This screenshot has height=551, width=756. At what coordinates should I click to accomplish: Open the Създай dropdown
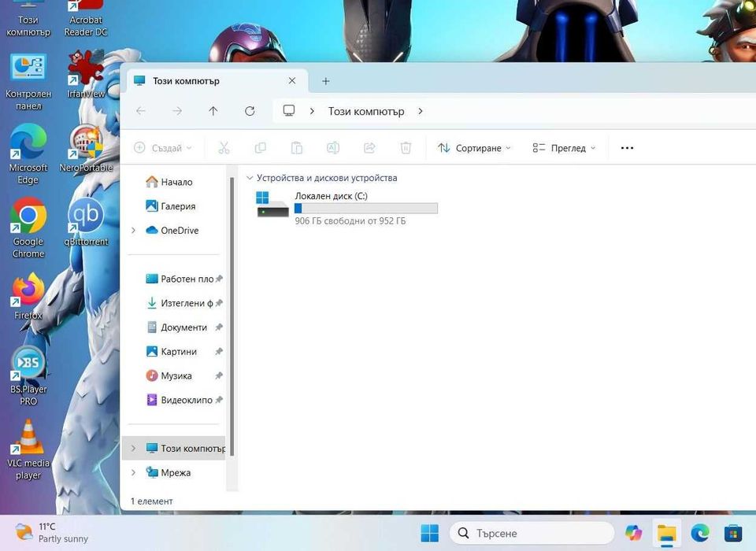[163, 148]
